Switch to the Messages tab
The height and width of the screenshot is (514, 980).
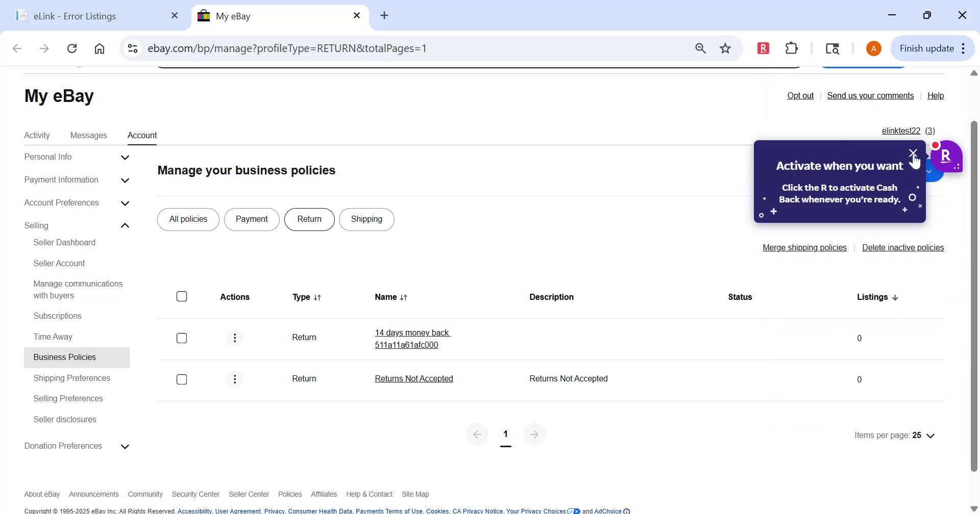click(x=88, y=135)
